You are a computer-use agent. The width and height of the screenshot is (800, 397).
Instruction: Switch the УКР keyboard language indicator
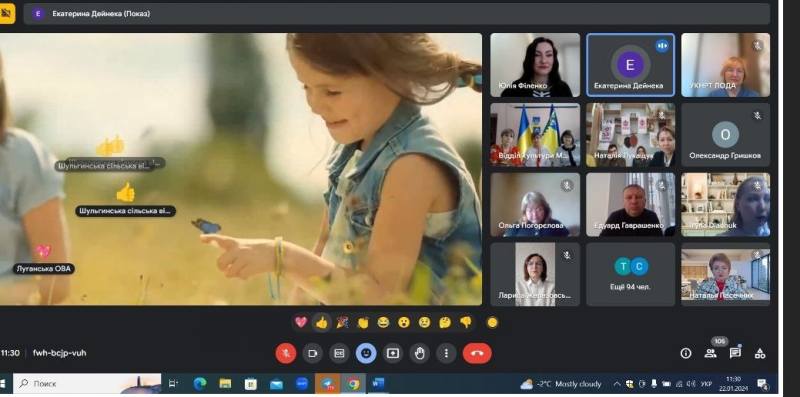click(706, 384)
